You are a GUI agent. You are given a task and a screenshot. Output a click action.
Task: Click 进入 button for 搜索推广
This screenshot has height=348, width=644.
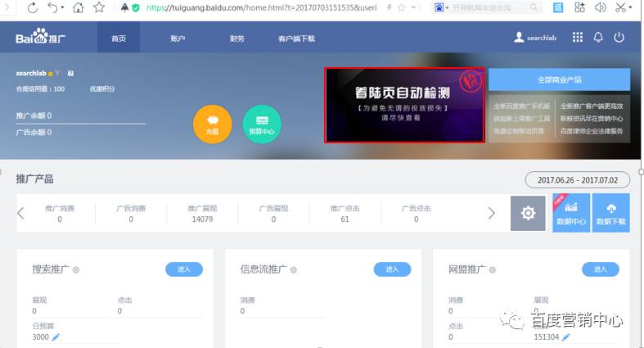183,269
